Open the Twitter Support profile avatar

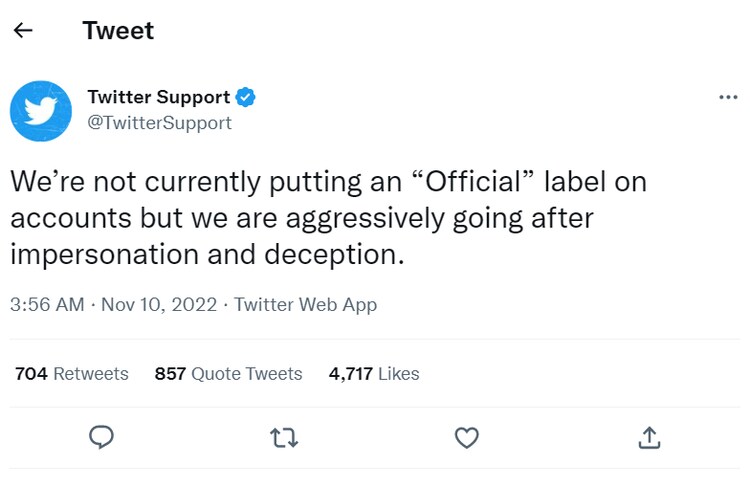pyautogui.click(x=41, y=111)
